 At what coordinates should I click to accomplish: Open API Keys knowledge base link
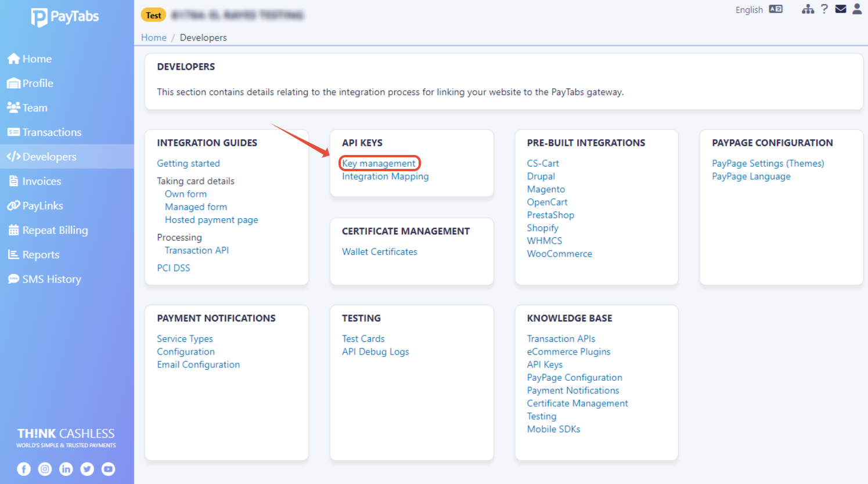[545, 364]
